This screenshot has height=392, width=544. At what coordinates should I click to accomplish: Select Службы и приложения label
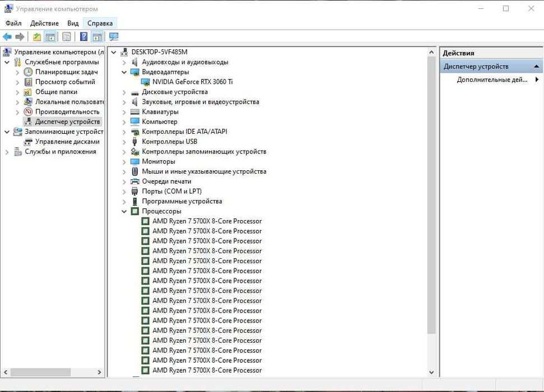click(x=61, y=152)
